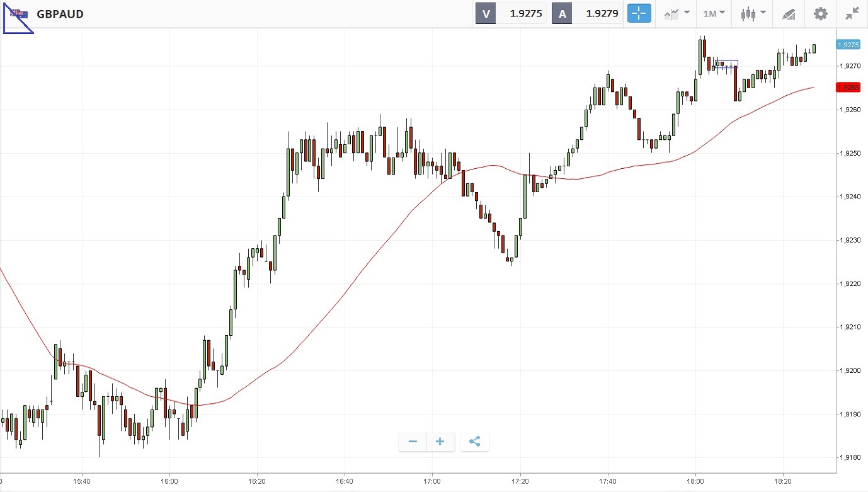Screen dimensions: 868x492
Task: Open the candlestick chart type dropdown
Action: 753,13
